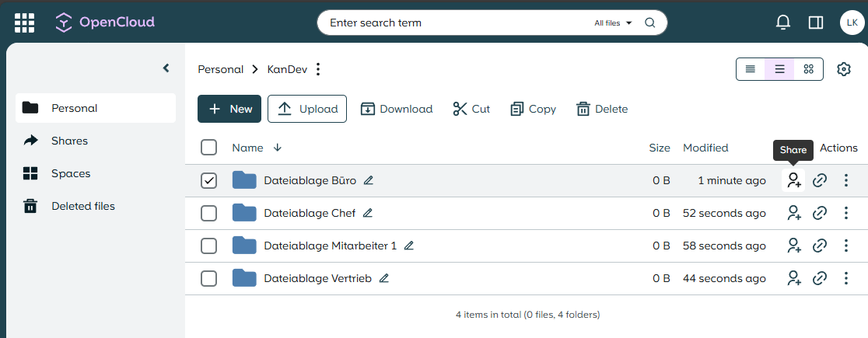Open more actions for Dateiablage Mitarbeiter 1

coord(846,246)
